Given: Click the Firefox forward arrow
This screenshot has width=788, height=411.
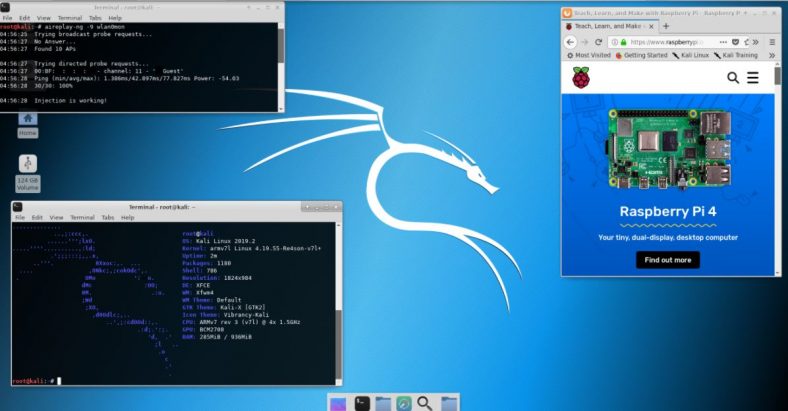Looking at the screenshot, I should [x=584, y=42].
